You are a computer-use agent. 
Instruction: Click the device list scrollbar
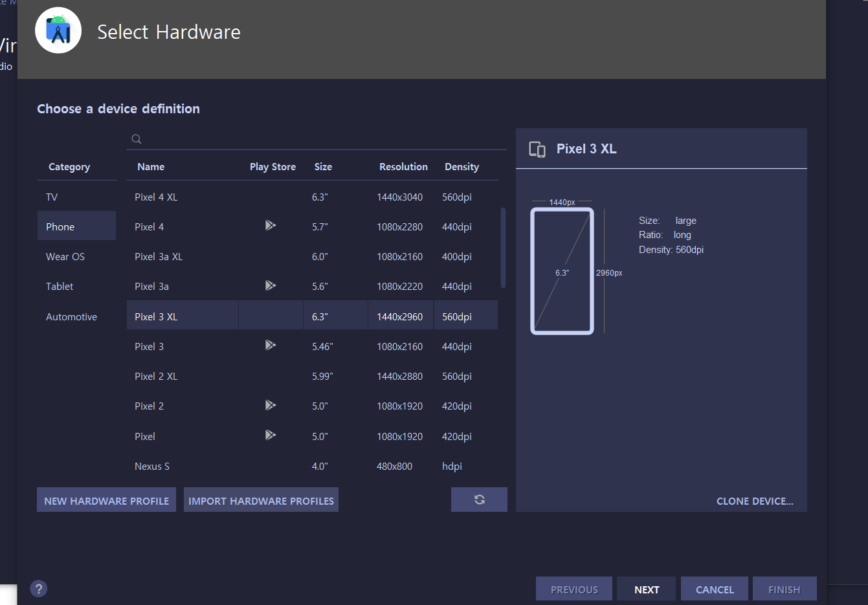[x=503, y=246]
